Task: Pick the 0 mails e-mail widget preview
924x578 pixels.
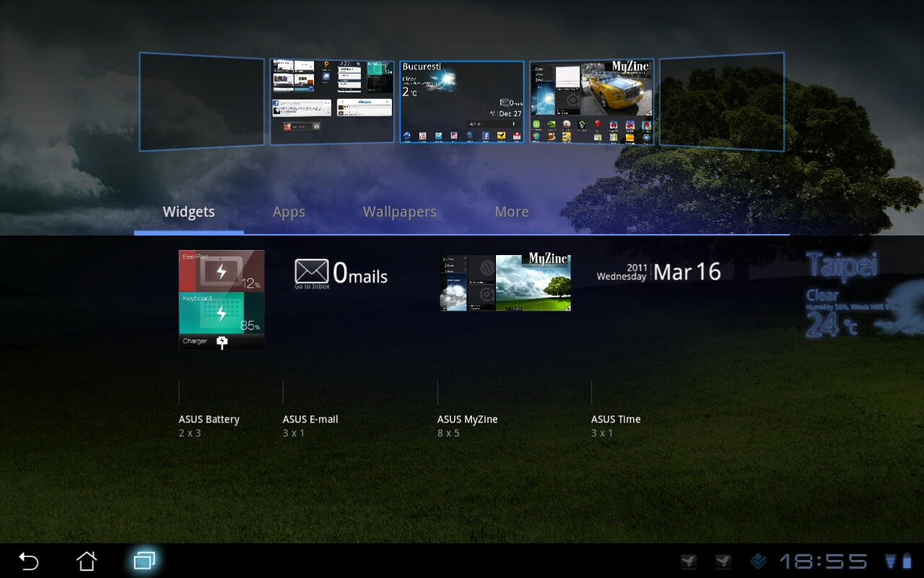Action: (x=341, y=273)
